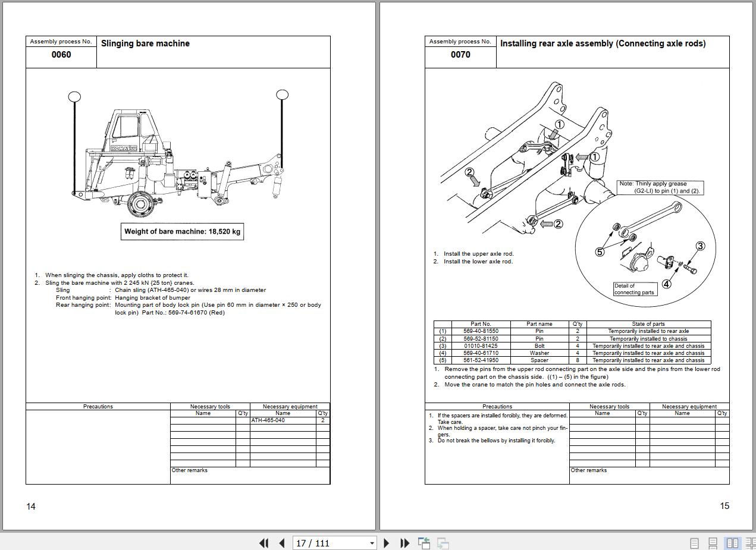Click the ATH-465-040 equipment entry

[x=268, y=420]
